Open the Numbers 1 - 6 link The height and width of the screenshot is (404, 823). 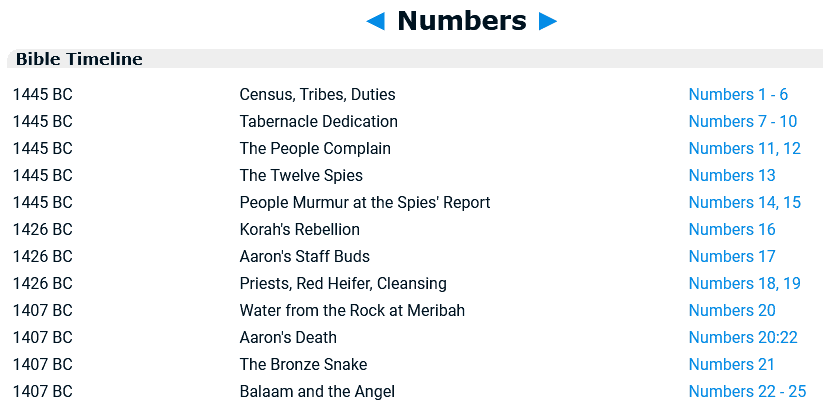(x=738, y=95)
